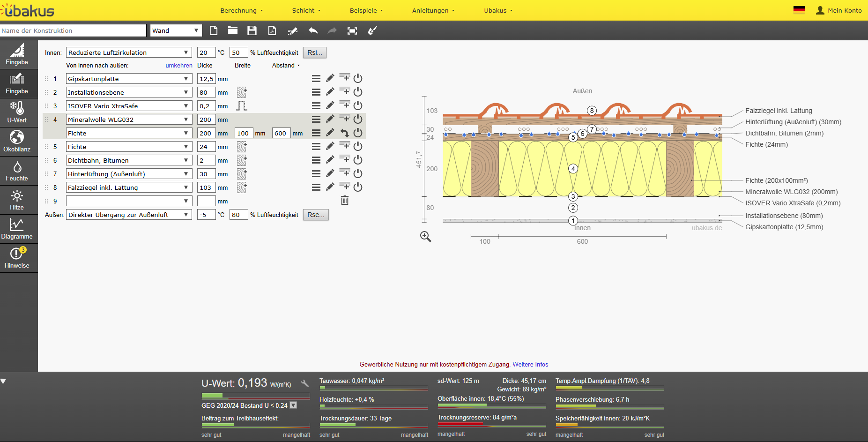Click the fullscreen icon in toolbar
The image size is (868, 442).
[x=352, y=31]
